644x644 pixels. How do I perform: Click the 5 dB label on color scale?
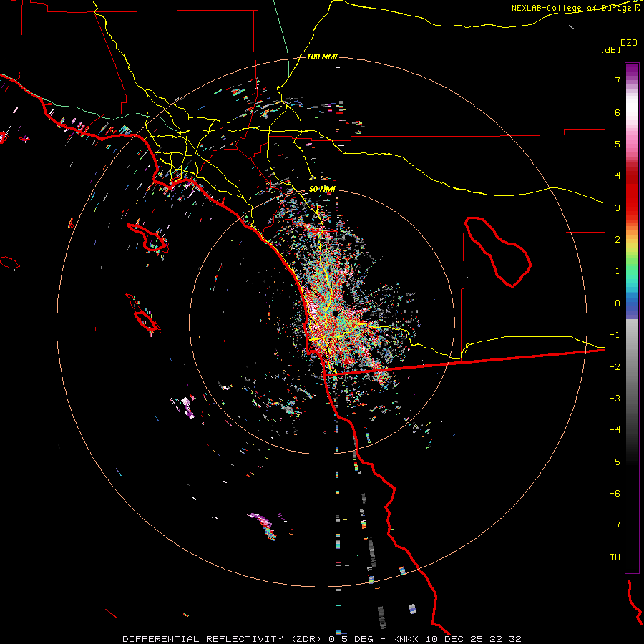click(618, 144)
